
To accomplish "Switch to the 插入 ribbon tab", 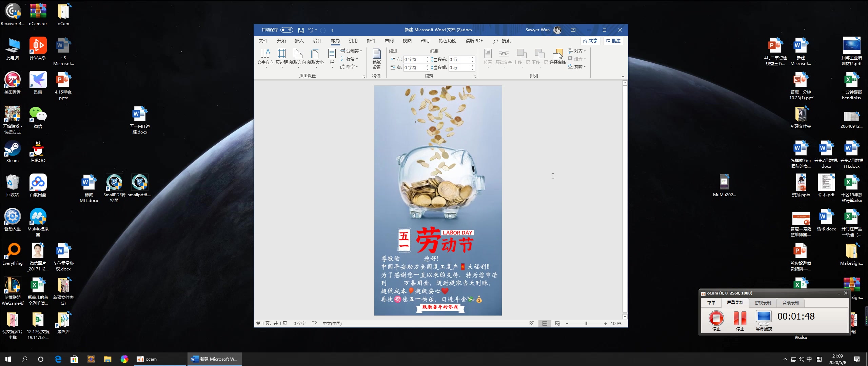I will coord(299,41).
